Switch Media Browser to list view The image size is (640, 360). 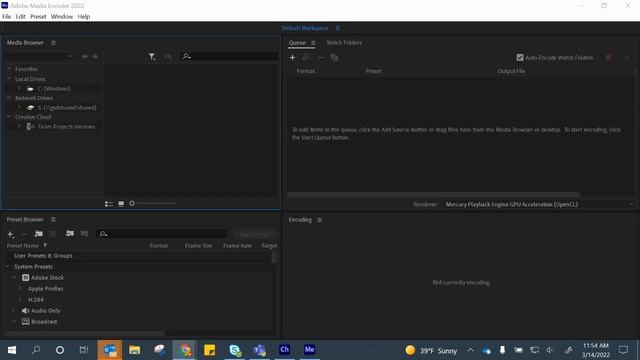[109, 203]
